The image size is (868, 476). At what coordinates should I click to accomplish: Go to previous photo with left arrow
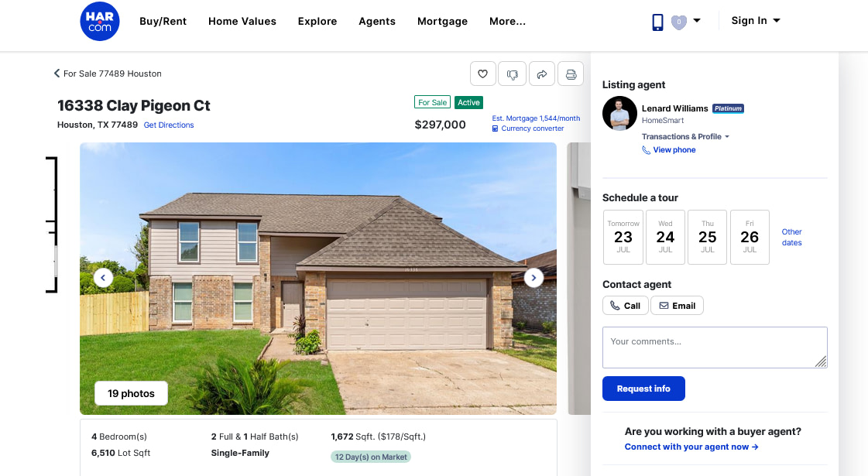pyautogui.click(x=103, y=278)
